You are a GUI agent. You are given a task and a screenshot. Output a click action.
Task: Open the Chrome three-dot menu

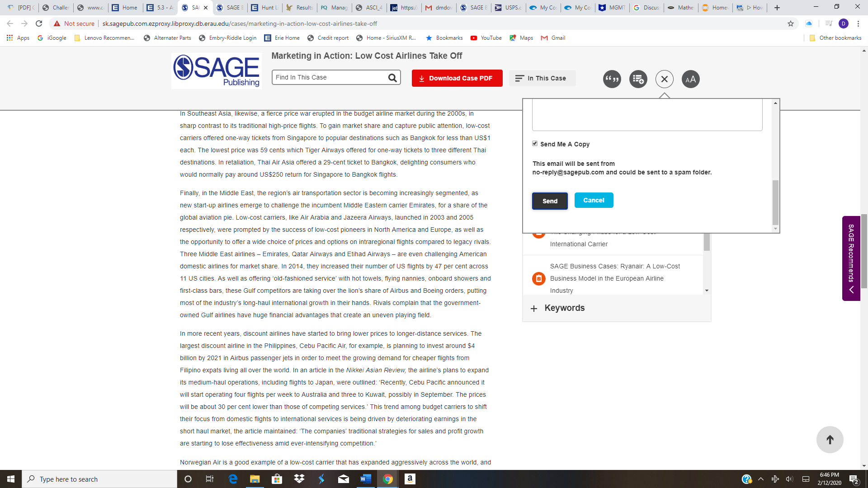[858, 23]
